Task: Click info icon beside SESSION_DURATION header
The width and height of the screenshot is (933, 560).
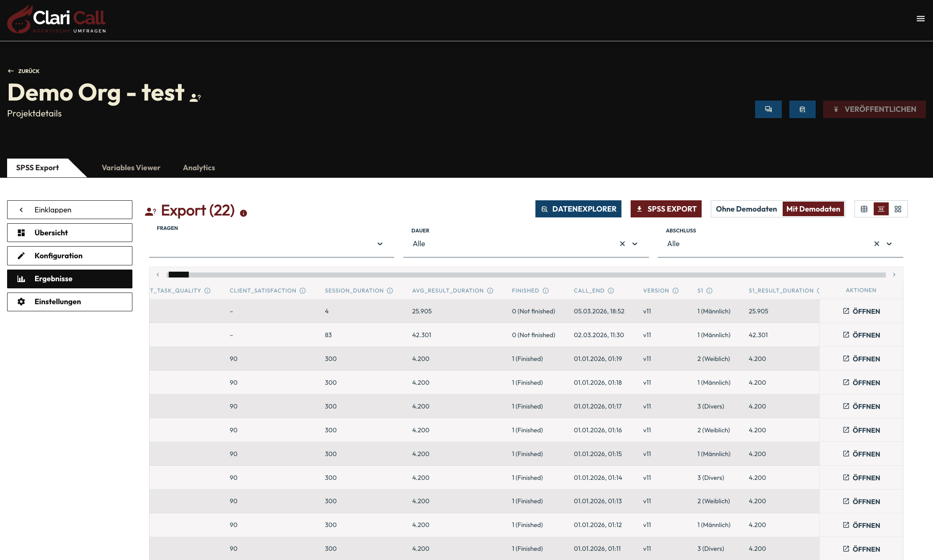Action: [x=390, y=291]
